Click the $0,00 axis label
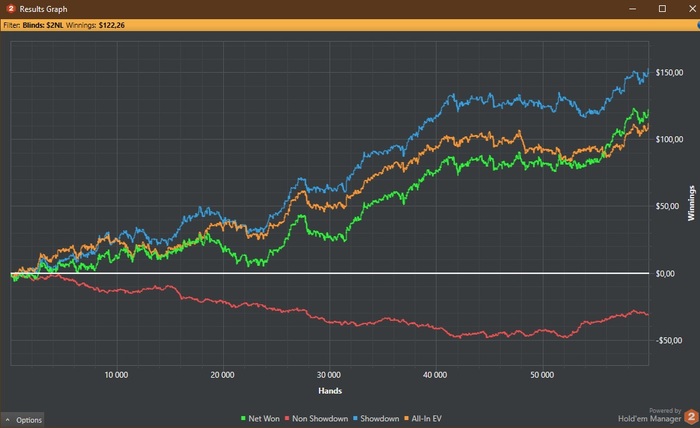The image size is (700, 428). click(x=665, y=274)
